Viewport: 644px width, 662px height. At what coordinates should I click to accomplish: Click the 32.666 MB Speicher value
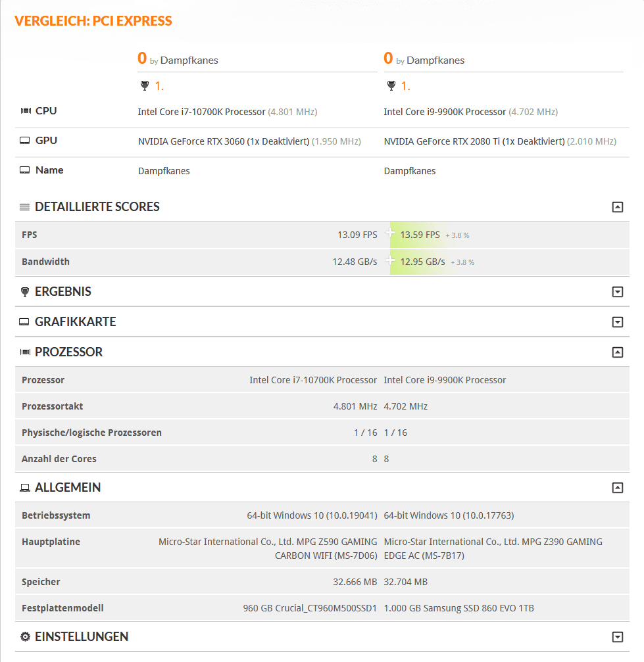[x=355, y=582]
